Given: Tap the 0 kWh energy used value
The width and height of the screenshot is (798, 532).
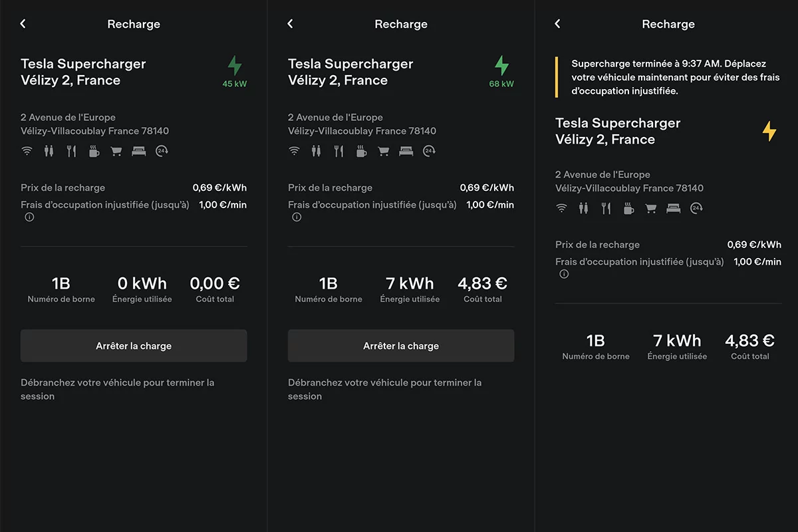Looking at the screenshot, I should tap(142, 283).
